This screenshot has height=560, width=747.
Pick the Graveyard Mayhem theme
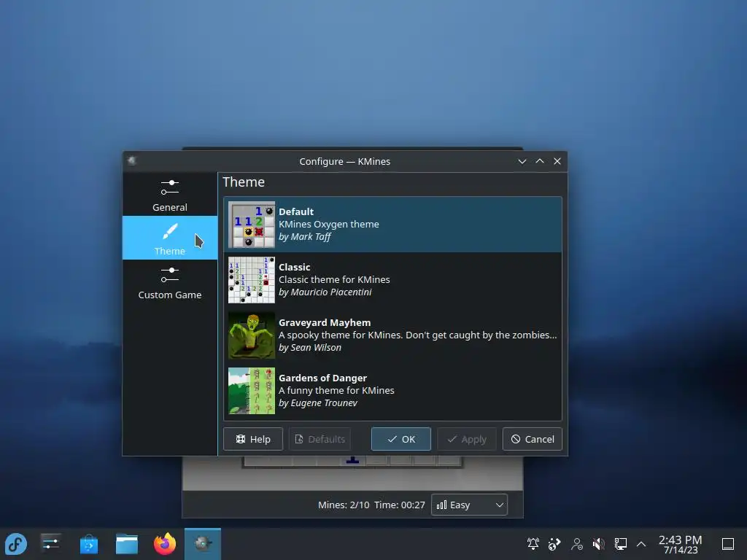coord(392,335)
